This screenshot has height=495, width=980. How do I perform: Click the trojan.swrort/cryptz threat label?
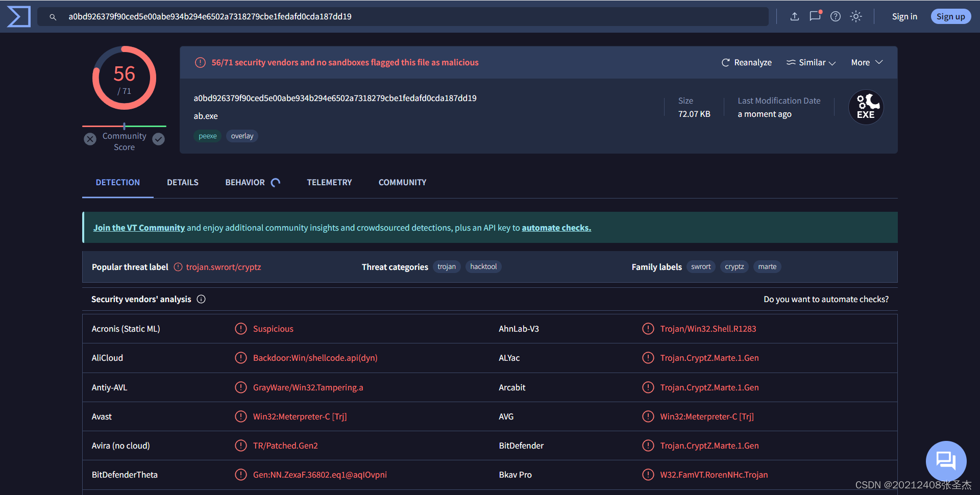click(x=224, y=267)
